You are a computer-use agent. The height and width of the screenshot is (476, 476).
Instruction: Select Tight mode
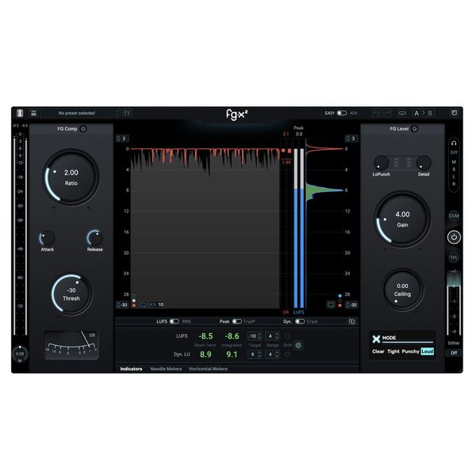point(393,351)
